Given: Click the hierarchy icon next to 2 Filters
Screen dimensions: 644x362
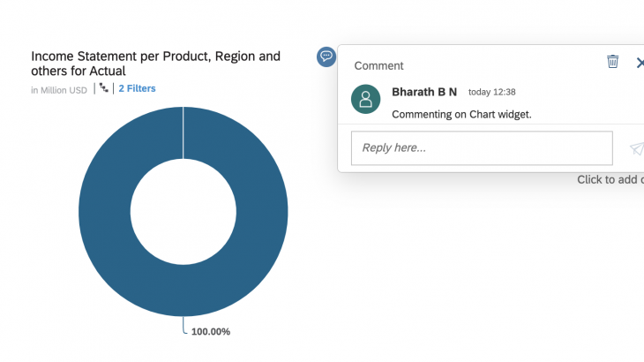Looking at the screenshot, I should [104, 88].
